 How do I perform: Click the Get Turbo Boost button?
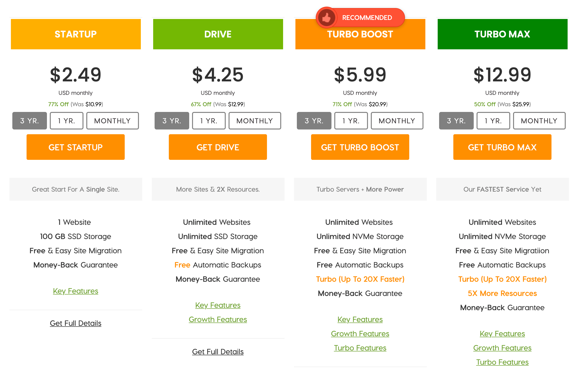tap(360, 147)
